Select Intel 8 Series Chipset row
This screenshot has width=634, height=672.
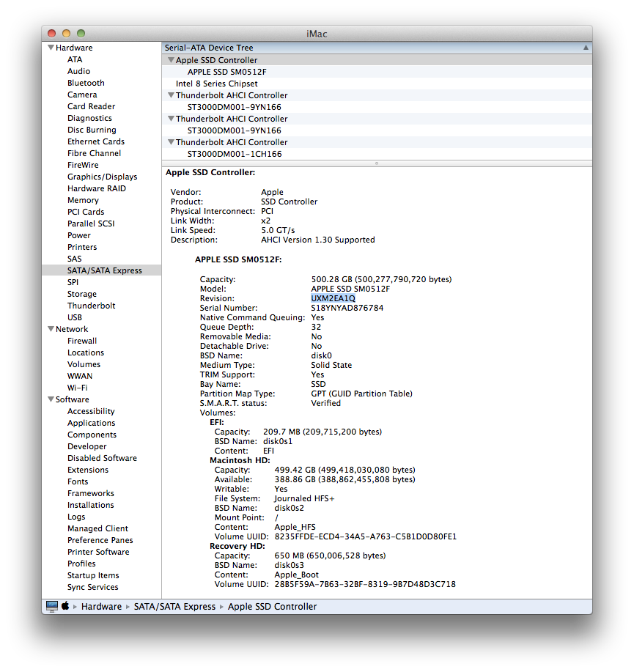pos(377,84)
